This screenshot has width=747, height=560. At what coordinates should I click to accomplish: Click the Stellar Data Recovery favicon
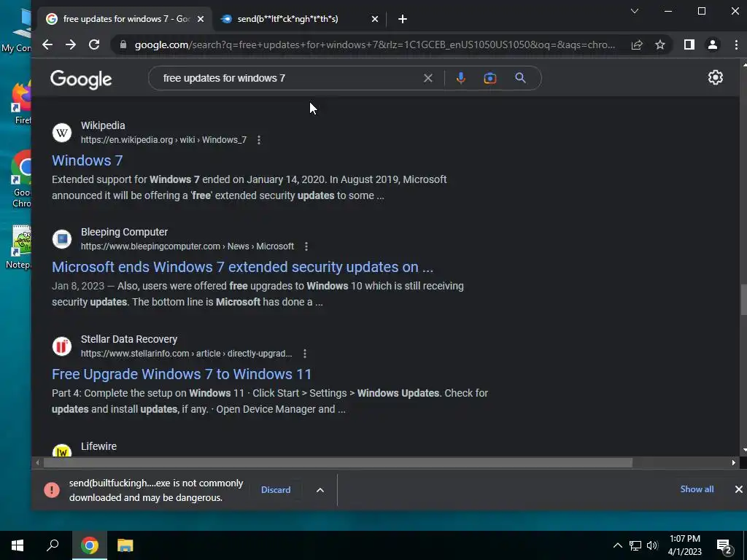62,346
